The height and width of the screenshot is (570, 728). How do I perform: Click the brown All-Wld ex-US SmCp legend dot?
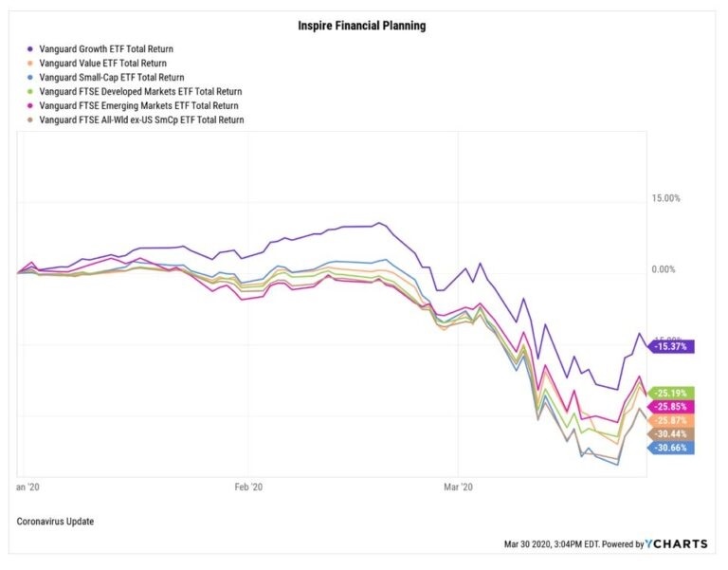[30, 120]
